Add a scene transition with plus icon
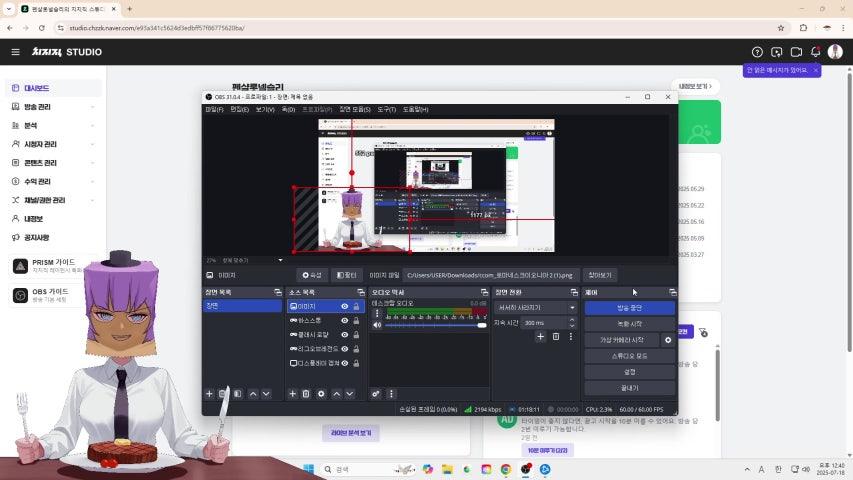Screen dimensions: 853x480 (x=540, y=336)
